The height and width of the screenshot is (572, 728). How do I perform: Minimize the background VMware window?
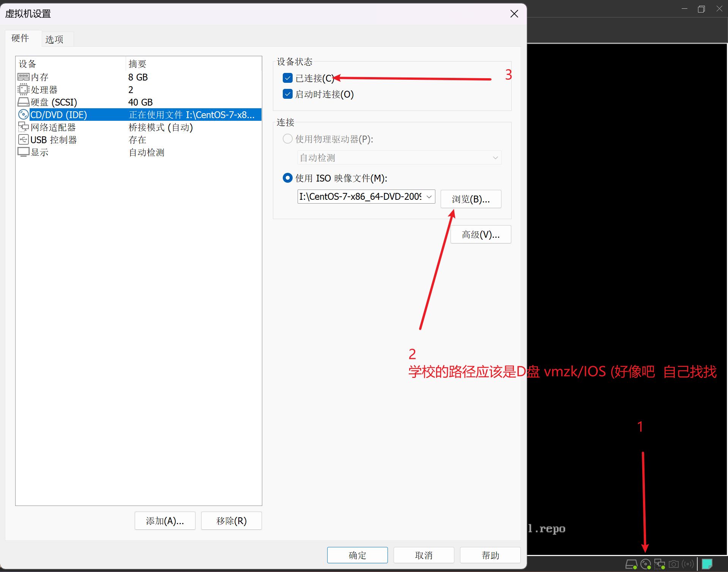pos(684,9)
